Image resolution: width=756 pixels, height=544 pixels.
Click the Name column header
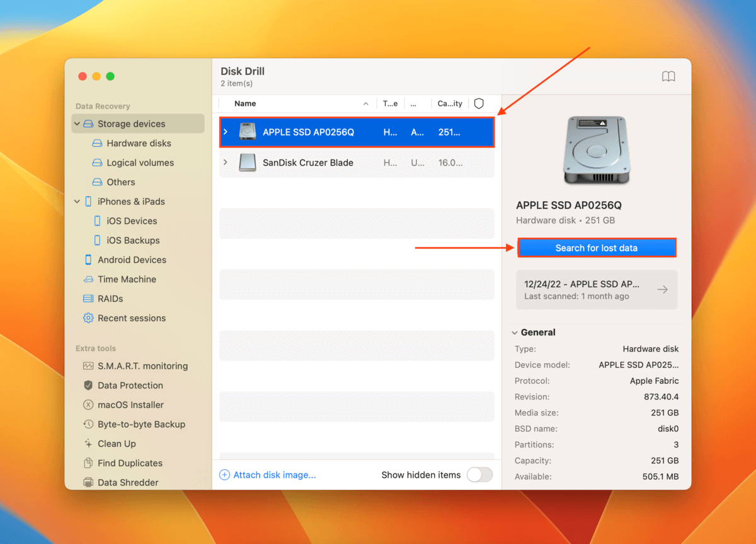(x=245, y=103)
